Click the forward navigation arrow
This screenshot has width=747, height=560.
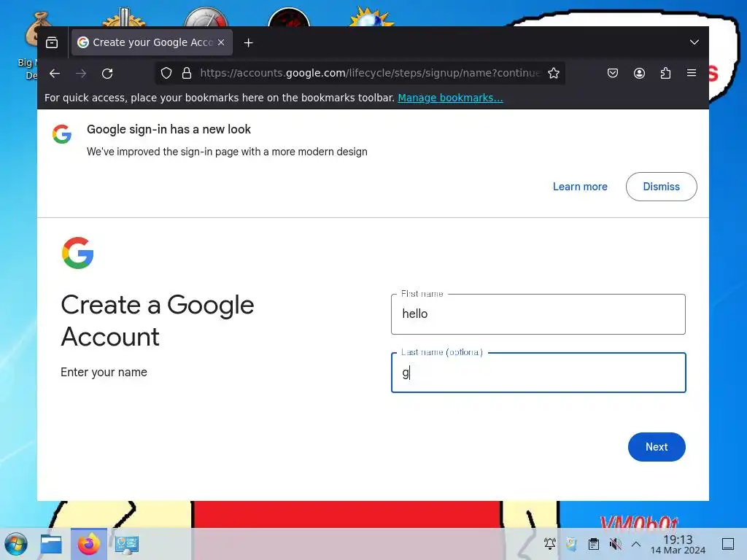pyautogui.click(x=81, y=74)
